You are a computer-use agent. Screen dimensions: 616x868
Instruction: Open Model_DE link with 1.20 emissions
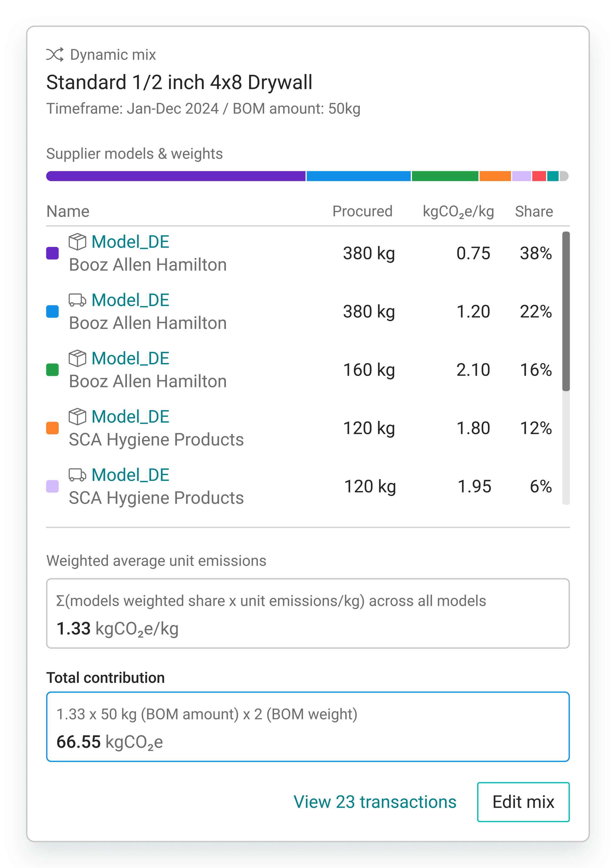tap(131, 300)
